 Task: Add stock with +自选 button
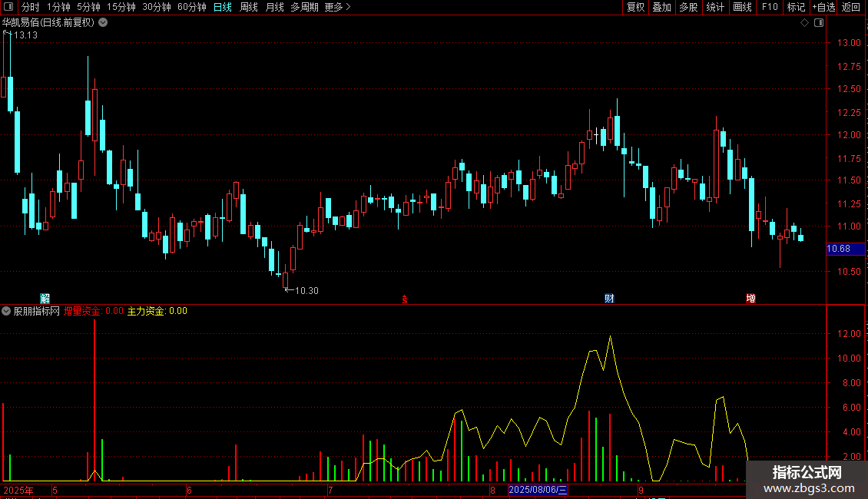pos(823,7)
